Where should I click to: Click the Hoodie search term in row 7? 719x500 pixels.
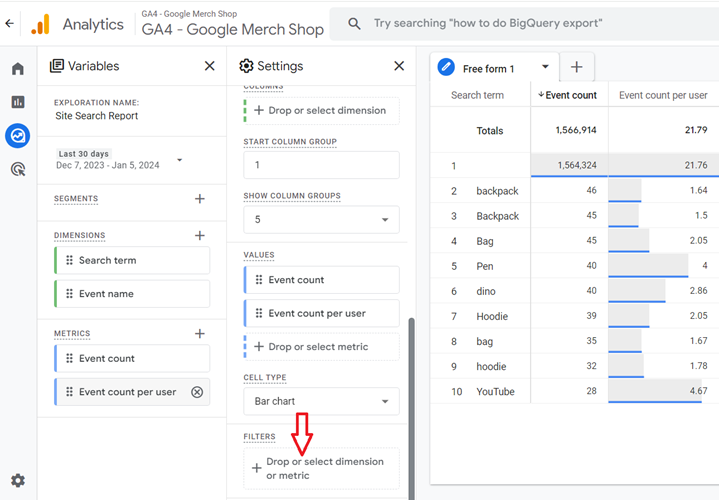[492, 316]
